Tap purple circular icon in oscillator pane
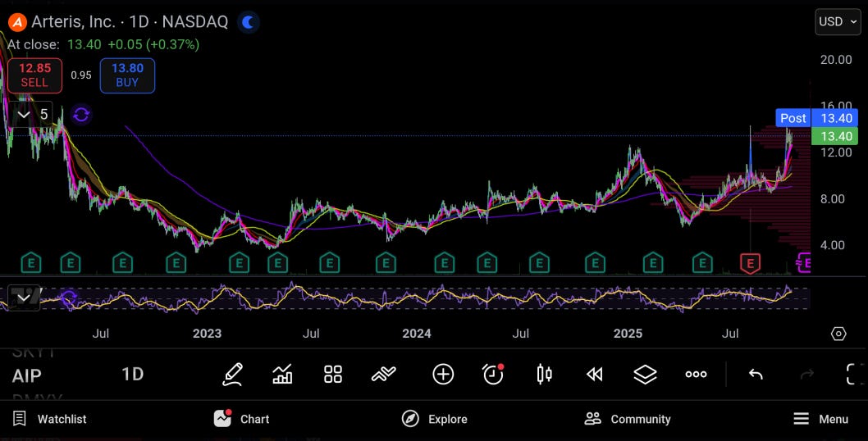Viewport: 868px width, 441px height. point(69,298)
